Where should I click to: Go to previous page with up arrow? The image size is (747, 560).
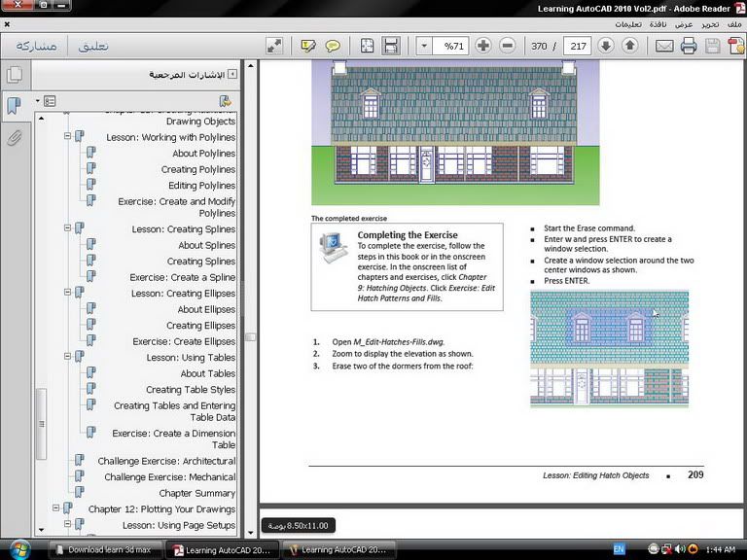pyautogui.click(x=630, y=46)
